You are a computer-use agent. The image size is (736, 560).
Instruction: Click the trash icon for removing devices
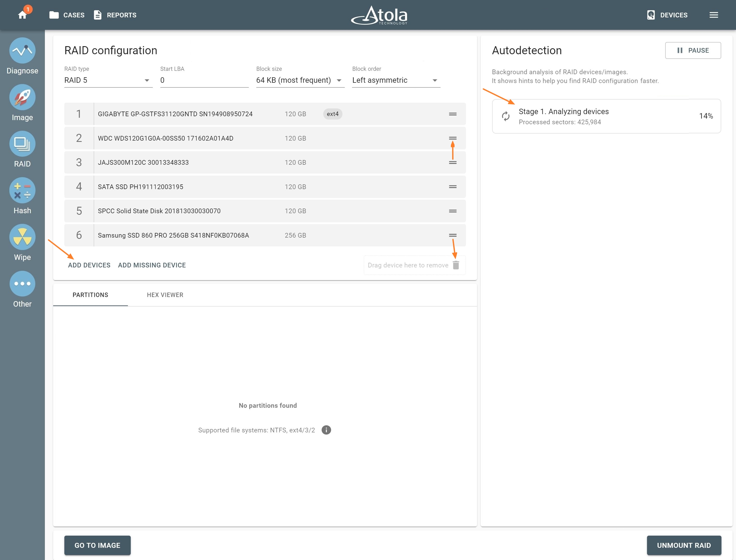[x=456, y=265]
